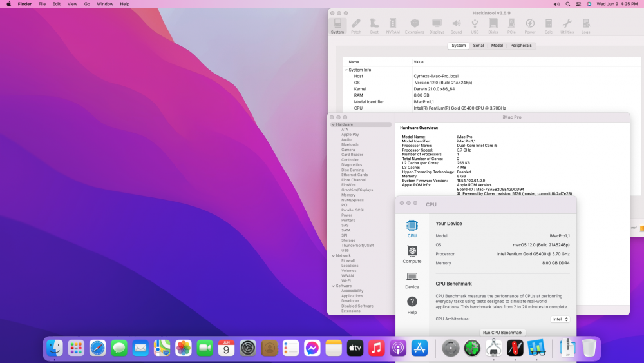The width and height of the screenshot is (644, 363).
Task: Open Launchpad from the Dock
Action: (76, 348)
